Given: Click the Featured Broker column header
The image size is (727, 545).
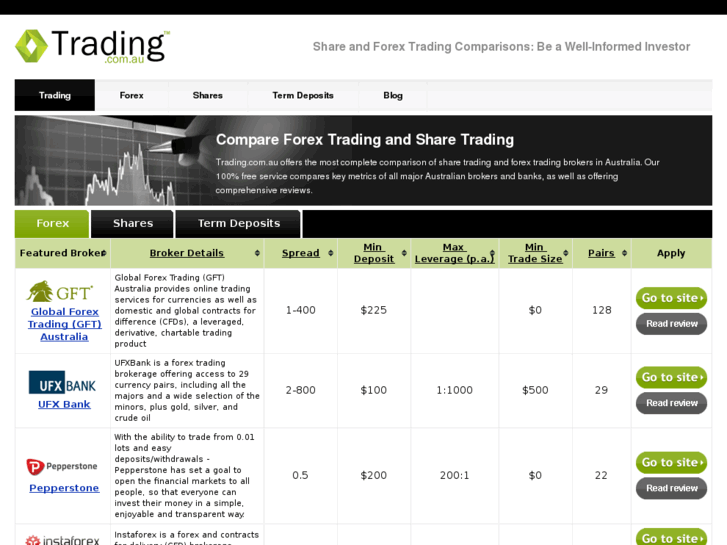Looking at the screenshot, I should click(x=61, y=253).
